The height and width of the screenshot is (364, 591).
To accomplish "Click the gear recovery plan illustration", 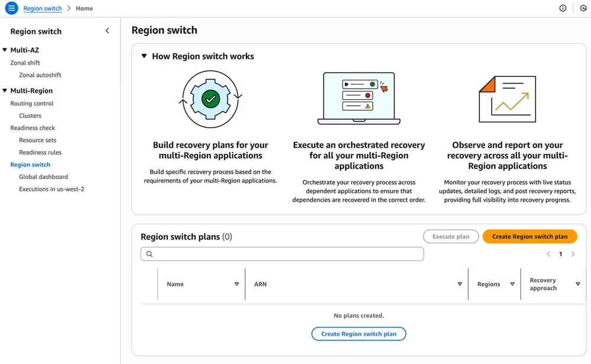I will coord(210,99).
